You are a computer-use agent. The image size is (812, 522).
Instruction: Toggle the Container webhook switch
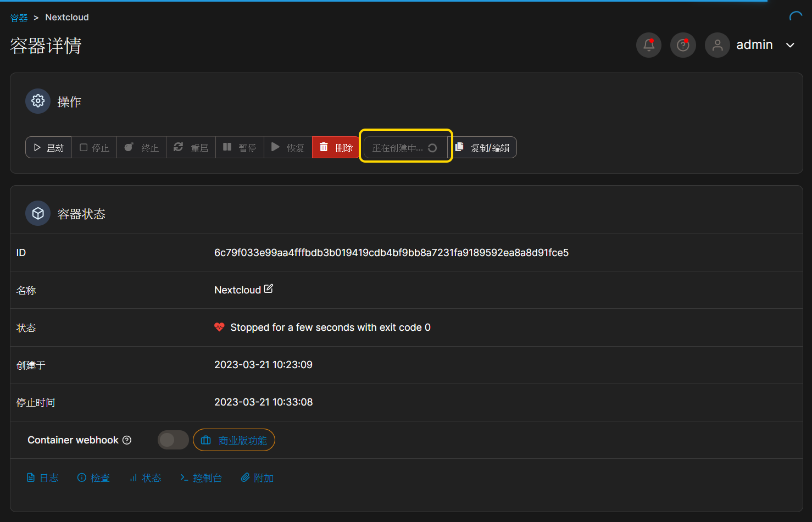pyautogui.click(x=173, y=440)
